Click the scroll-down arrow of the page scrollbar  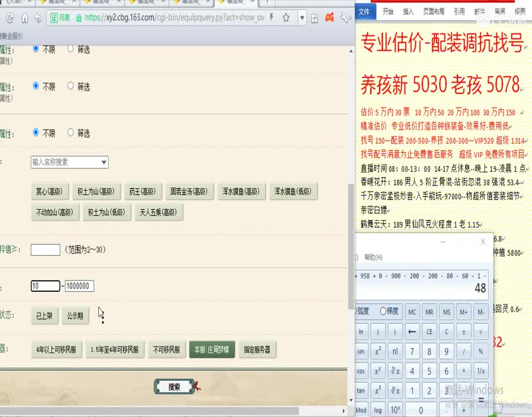[351, 401]
